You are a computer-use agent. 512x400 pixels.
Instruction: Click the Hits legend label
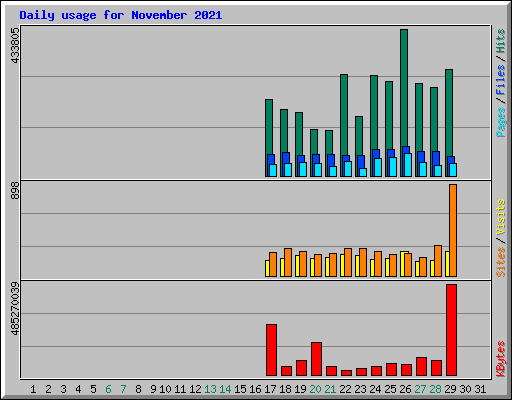500,41
